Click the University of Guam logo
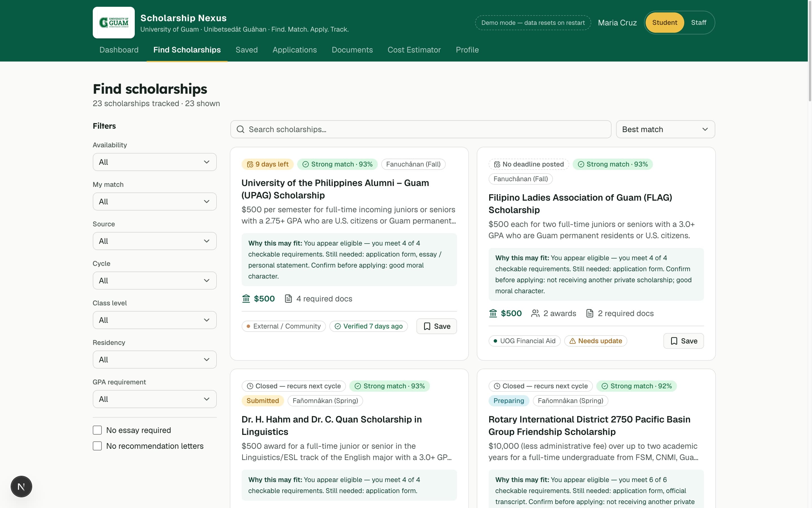The height and width of the screenshot is (508, 812). click(x=113, y=23)
